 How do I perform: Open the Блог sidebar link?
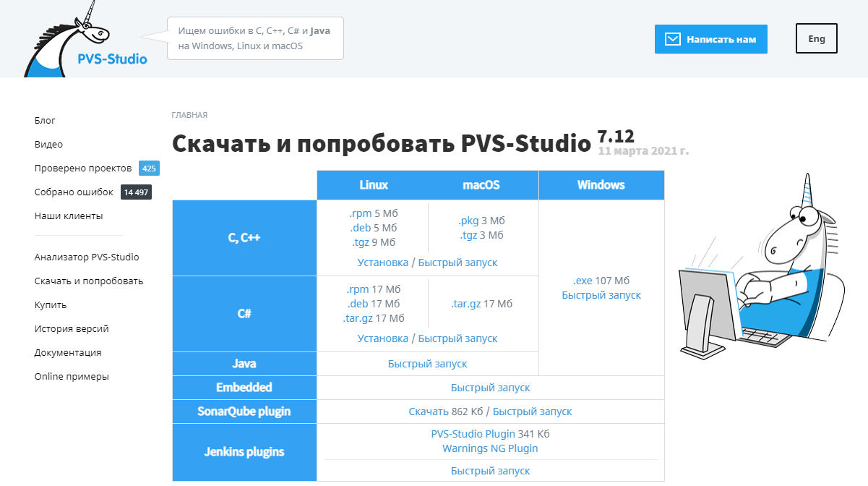coord(45,120)
